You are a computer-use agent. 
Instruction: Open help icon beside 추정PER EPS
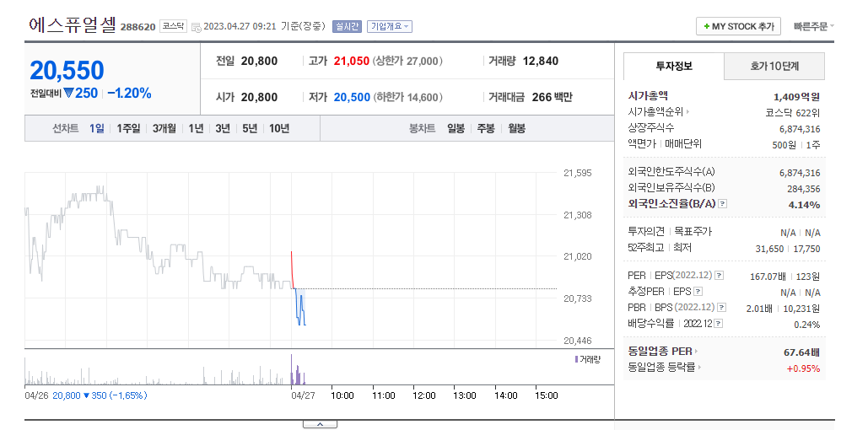click(x=698, y=291)
